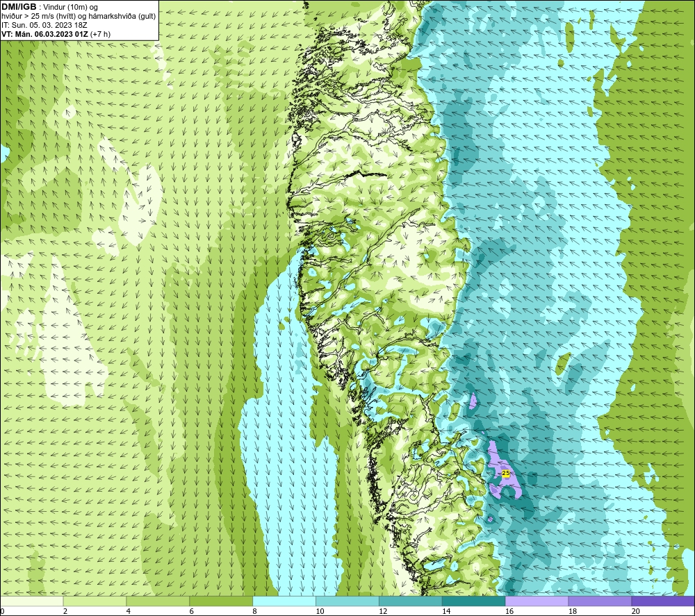Image resolution: width=695 pixels, height=616 pixels.
Task: Click the '4' legend scale label
Action: coord(128,612)
